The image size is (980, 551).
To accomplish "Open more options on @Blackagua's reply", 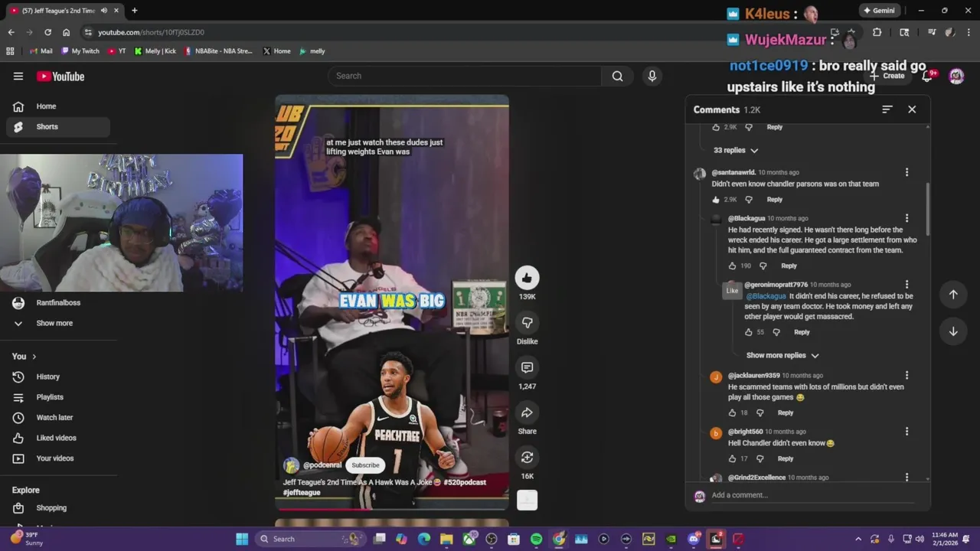I will coord(906,218).
